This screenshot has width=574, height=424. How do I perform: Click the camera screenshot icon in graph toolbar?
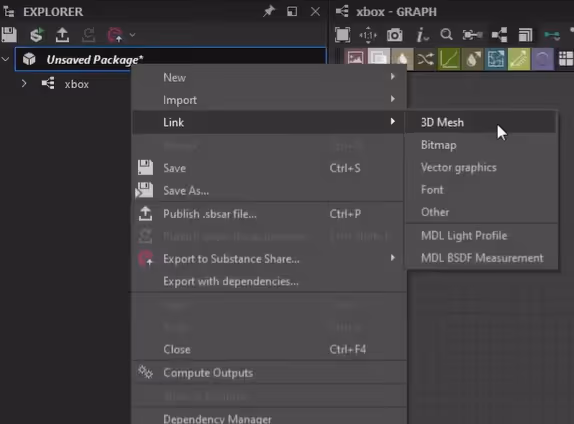pyautogui.click(x=395, y=35)
